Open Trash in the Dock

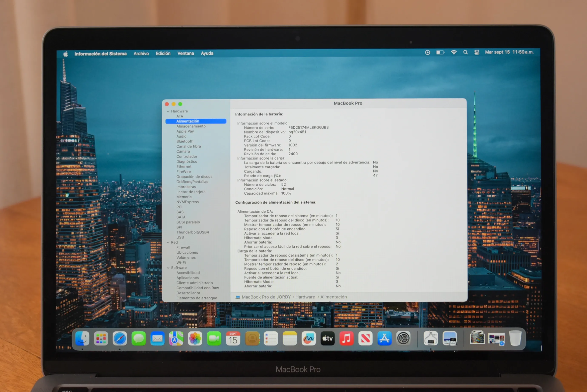click(x=516, y=338)
